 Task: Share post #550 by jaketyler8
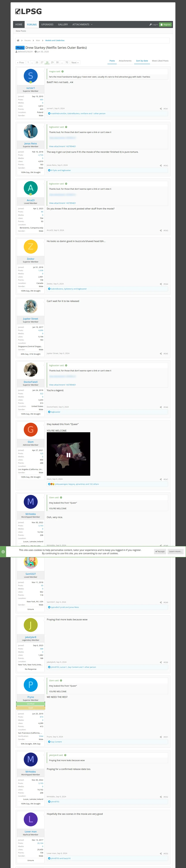161,662
